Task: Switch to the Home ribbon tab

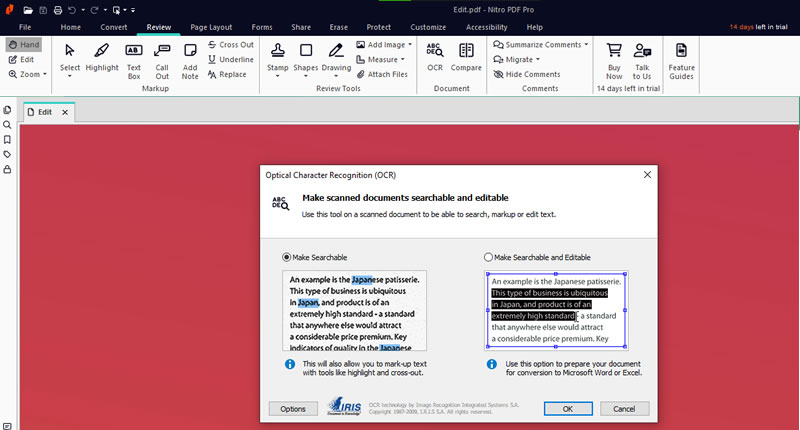Action: coord(70,27)
